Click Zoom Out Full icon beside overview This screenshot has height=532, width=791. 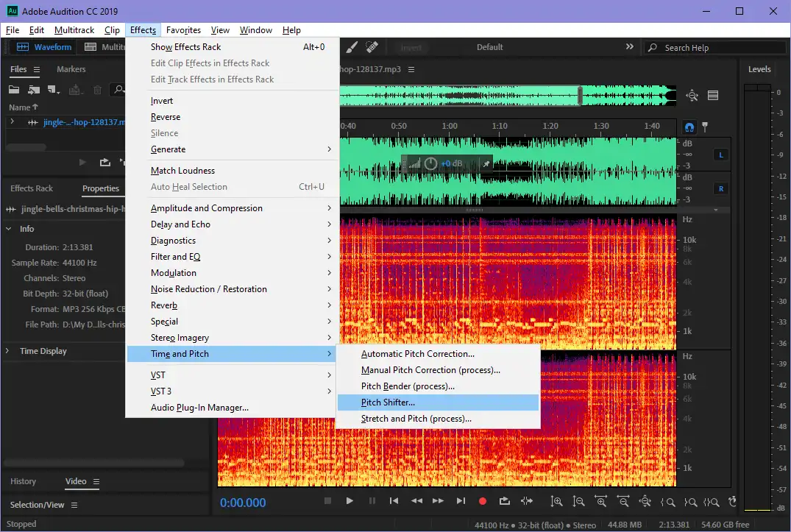(x=692, y=96)
